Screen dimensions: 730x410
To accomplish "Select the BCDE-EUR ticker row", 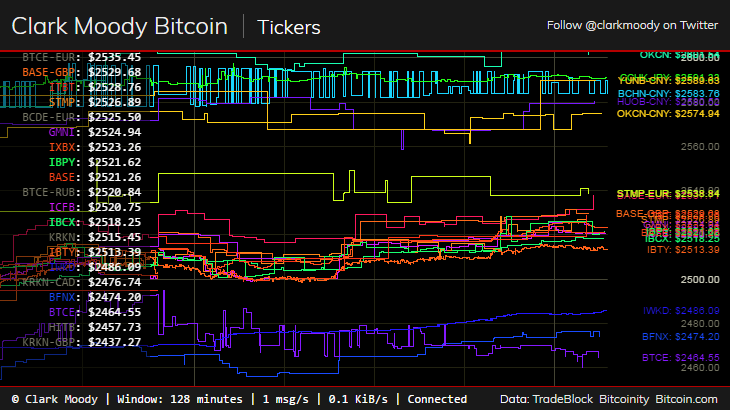I will tap(81, 117).
